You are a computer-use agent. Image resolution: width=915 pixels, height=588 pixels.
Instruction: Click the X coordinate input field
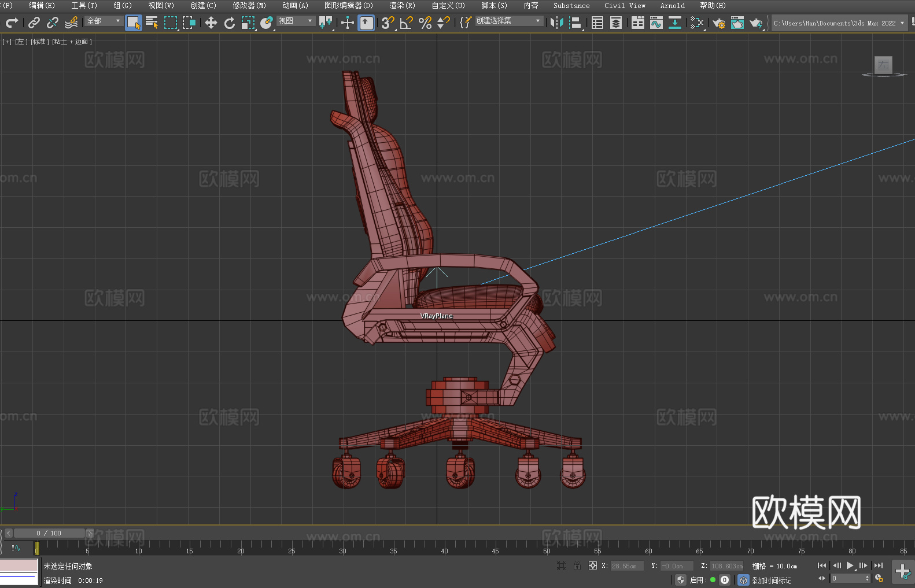click(x=627, y=566)
